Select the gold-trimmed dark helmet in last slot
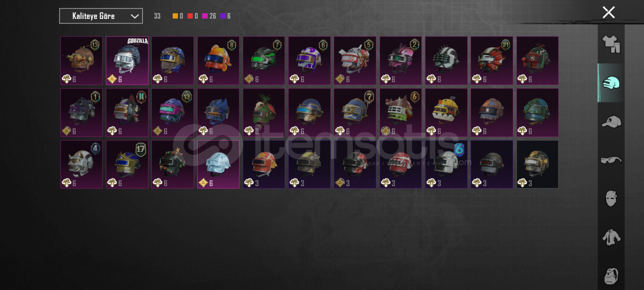Image resolution: width=644 pixels, height=290 pixels. (537, 164)
